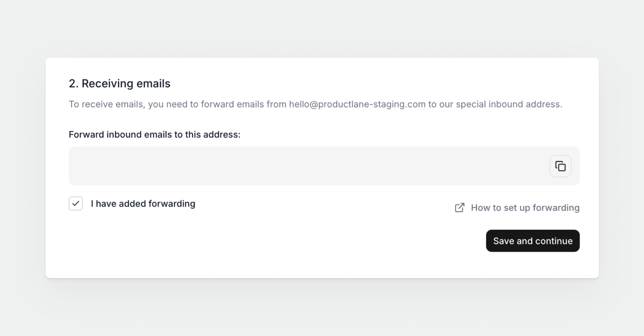The height and width of the screenshot is (336, 644).
Task: Click the 'To receive emails' description line
Action: tap(177, 104)
